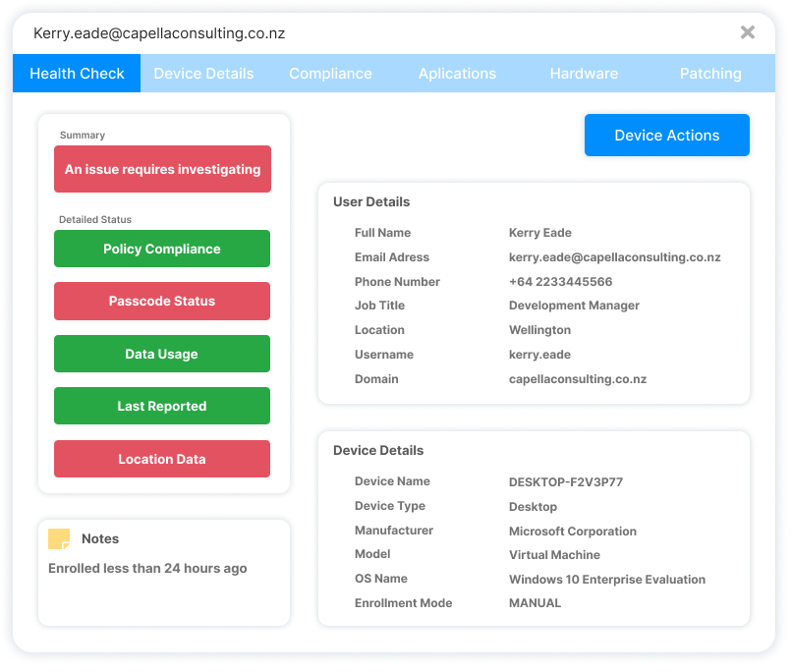The height and width of the screenshot is (672, 791).
Task: Select the Health Check tab
Action: point(77,73)
